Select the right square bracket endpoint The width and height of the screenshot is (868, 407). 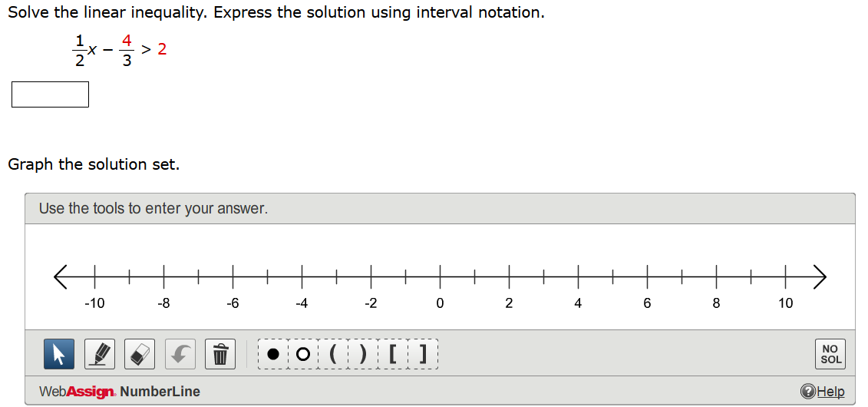click(x=423, y=354)
